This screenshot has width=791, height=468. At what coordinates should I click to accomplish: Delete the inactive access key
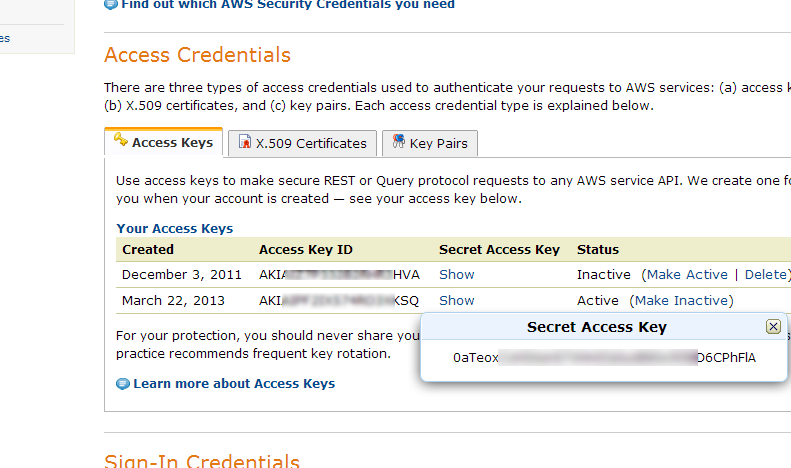tap(765, 274)
